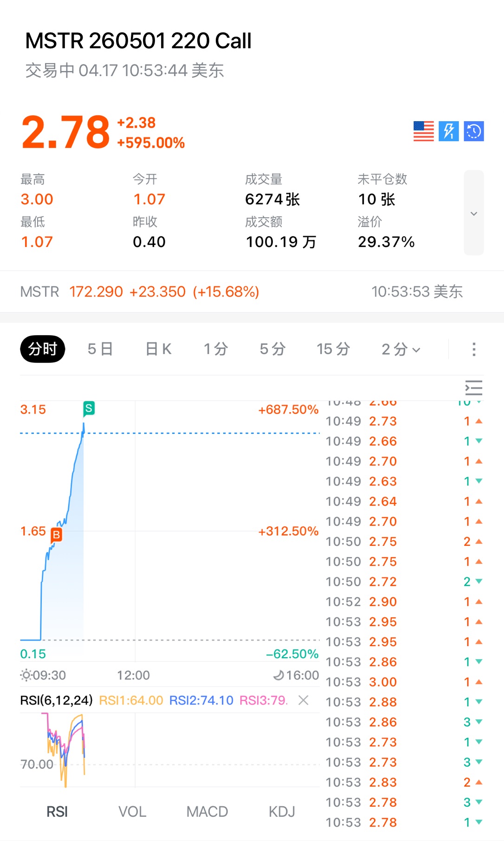Open the history clock icon

474,131
